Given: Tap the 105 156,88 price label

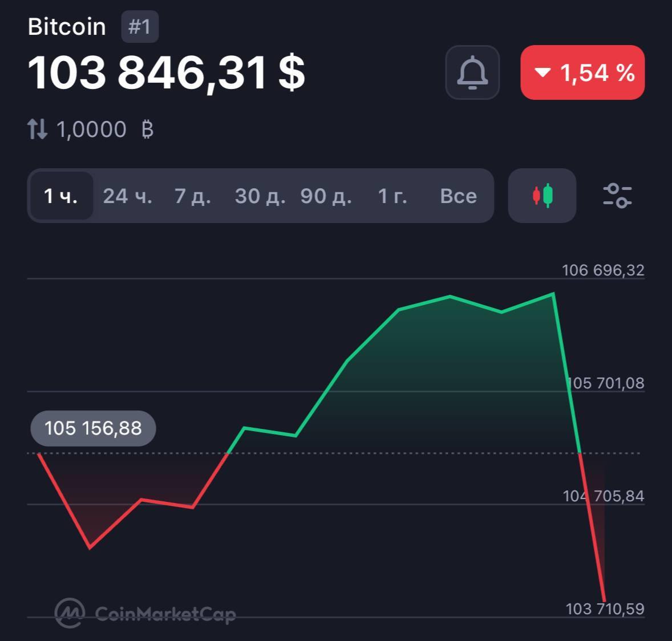Looking at the screenshot, I should point(93,428).
